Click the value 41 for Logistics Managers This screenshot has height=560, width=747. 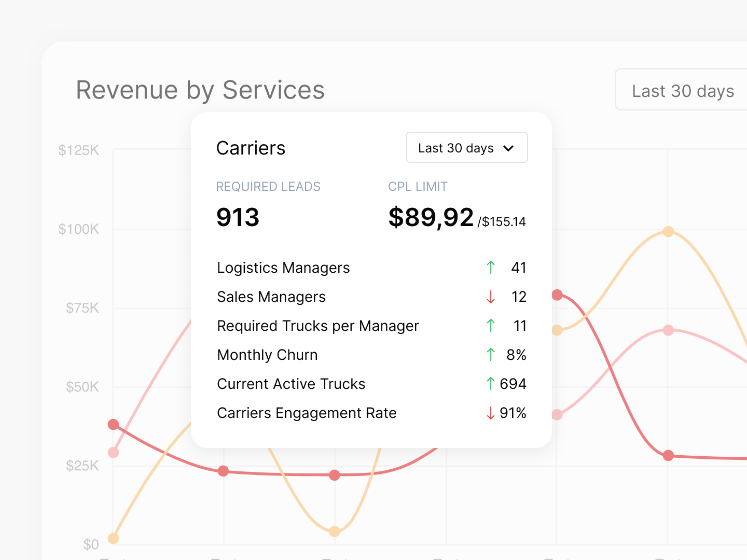[519, 268]
